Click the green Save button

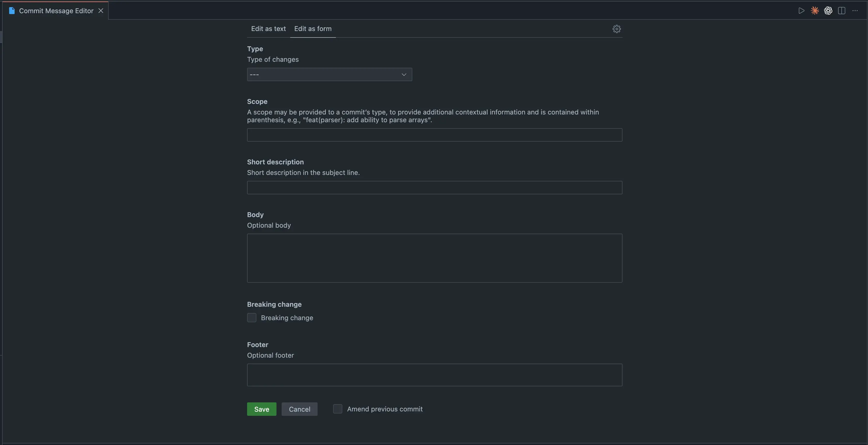point(262,409)
